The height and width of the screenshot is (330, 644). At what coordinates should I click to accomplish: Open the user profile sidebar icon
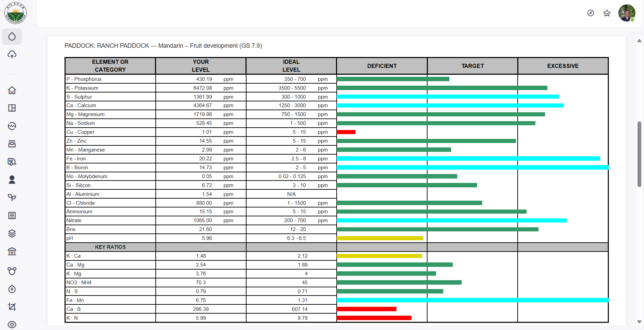12,180
